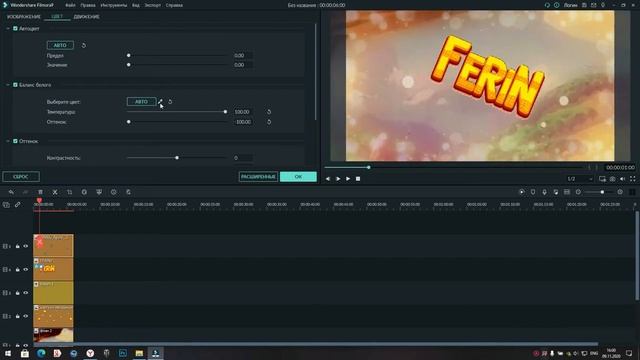
Task: Uncheck the Оттенок section checkbox
Action: click(16, 141)
